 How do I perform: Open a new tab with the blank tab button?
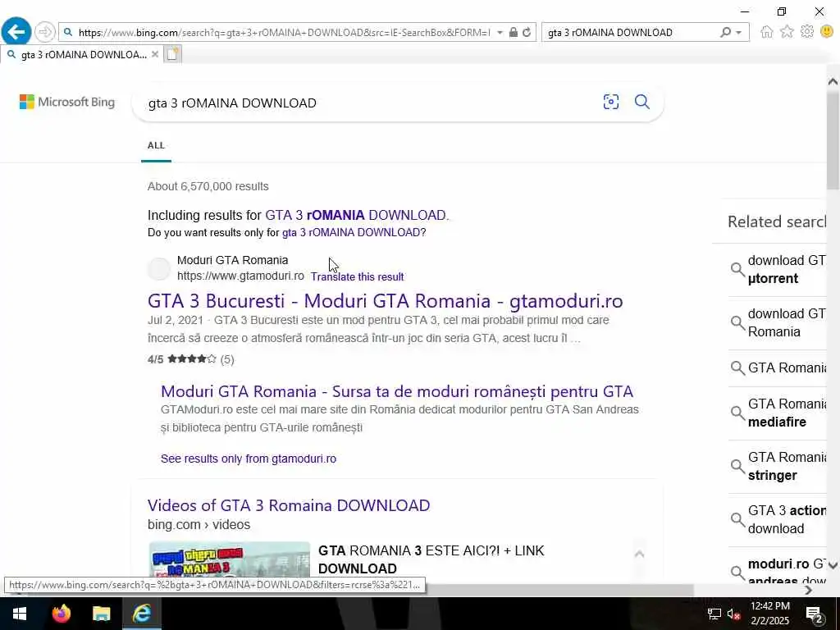coord(172,54)
